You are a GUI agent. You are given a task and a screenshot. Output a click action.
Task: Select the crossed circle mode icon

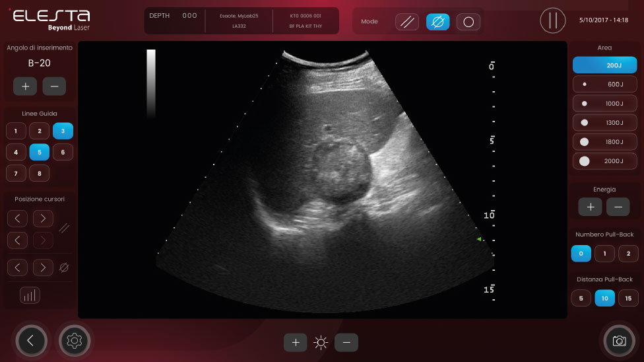tap(437, 22)
